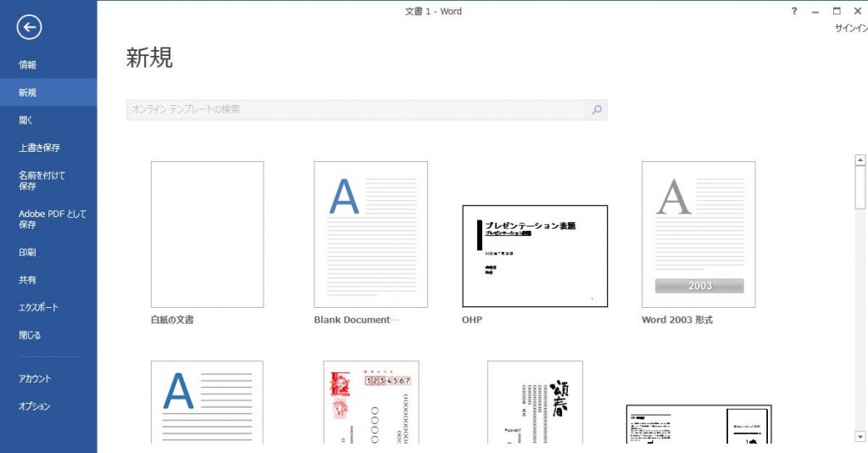Minimize the Word window
The image size is (868, 453).
815,11
